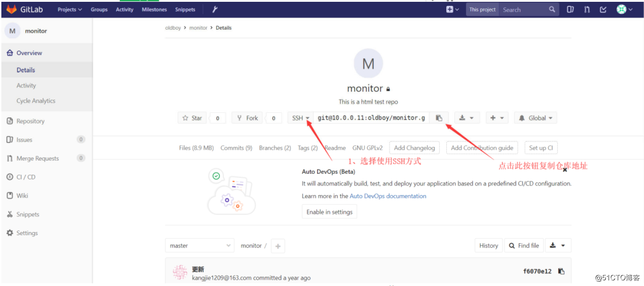Click the large project avatar M
Screen dimensions: 644x286
(368, 64)
